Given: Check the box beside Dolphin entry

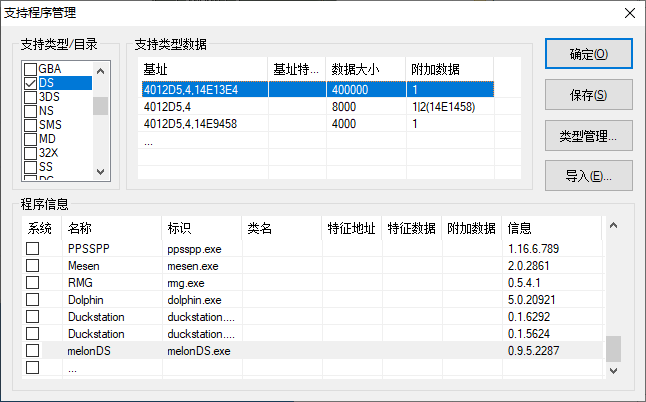Looking at the screenshot, I should click(33, 299).
